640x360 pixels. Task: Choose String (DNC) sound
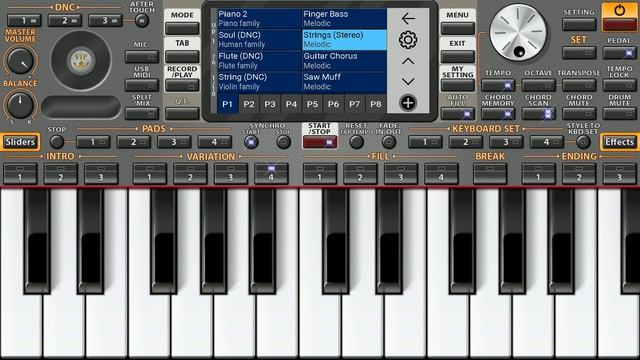[x=259, y=82]
